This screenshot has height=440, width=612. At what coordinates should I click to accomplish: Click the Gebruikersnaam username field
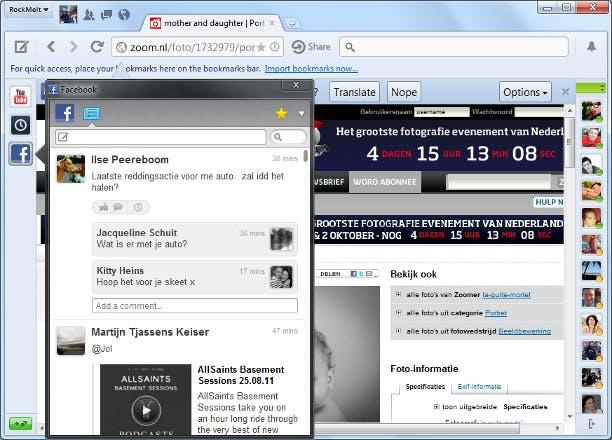(442, 112)
